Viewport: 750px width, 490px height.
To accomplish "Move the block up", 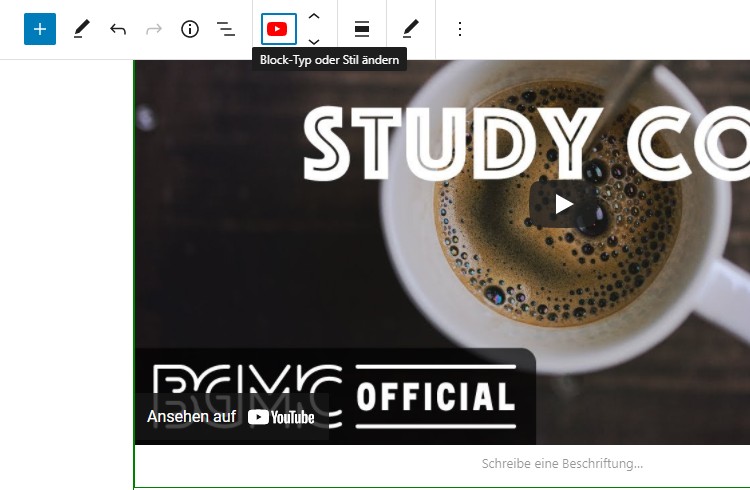I will pyautogui.click(x=314, y=17).
